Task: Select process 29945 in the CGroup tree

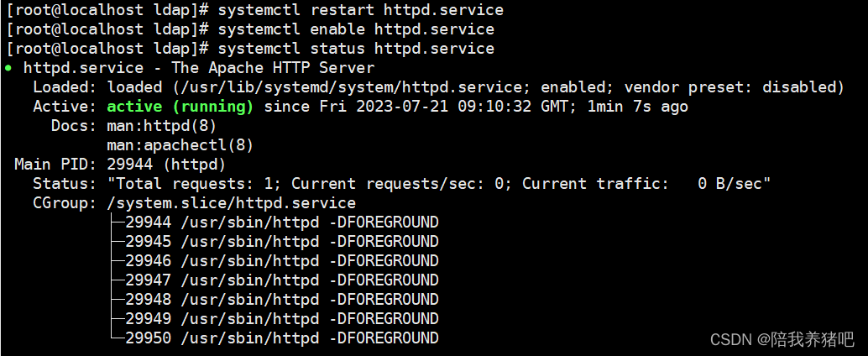Action: pyautogui.click(x=282, y=242)
